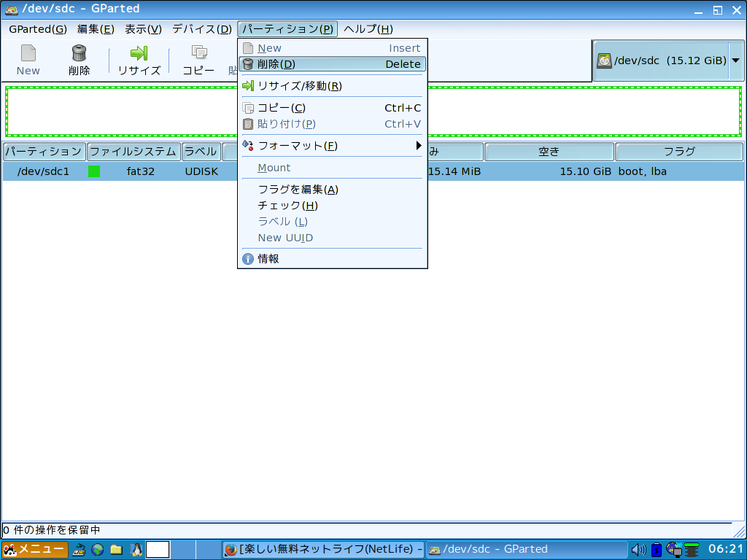The image size is (747, 560).
Task: Click the 06:21 clock
Action: [x=726, y=549]
